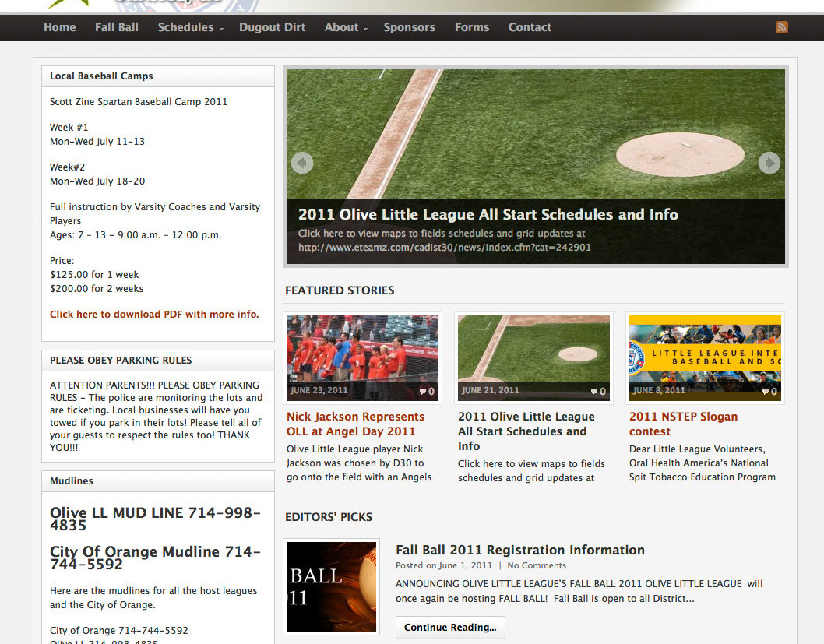
Task: Open the Home menu item
Action: (x=59, y=27)
